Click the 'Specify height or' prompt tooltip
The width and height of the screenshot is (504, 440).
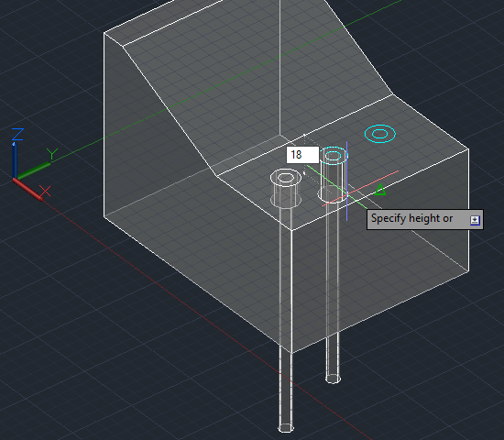click(424, 219)
